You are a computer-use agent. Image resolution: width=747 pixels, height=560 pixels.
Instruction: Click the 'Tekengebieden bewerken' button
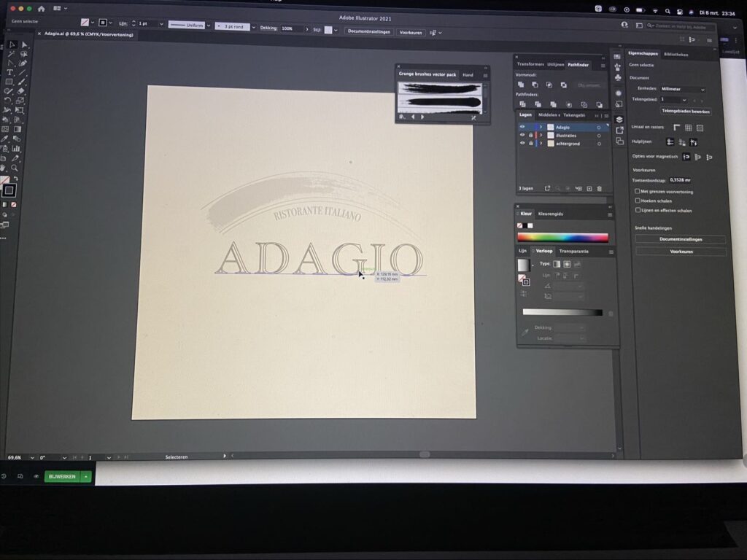[685, 112]
